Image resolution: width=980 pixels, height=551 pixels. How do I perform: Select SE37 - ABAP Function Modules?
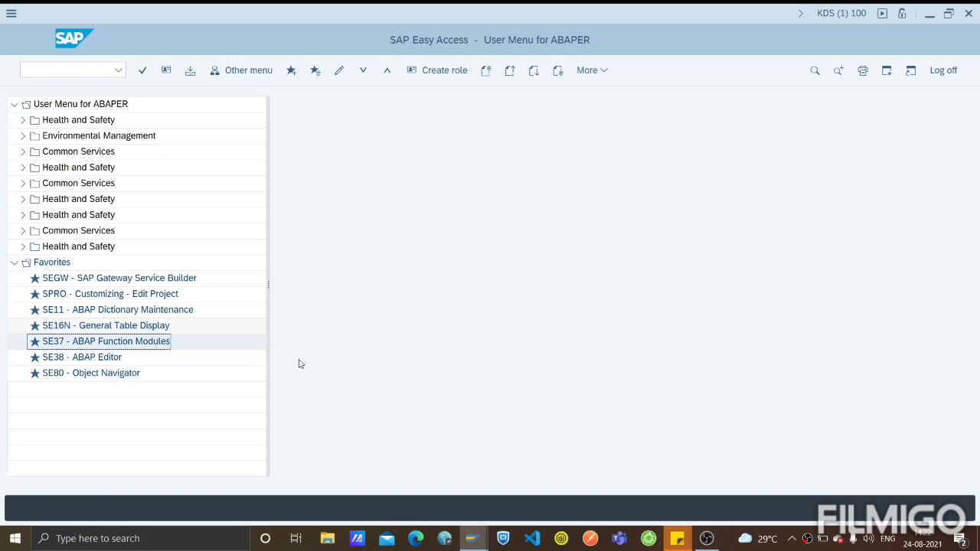coord(106,341)
